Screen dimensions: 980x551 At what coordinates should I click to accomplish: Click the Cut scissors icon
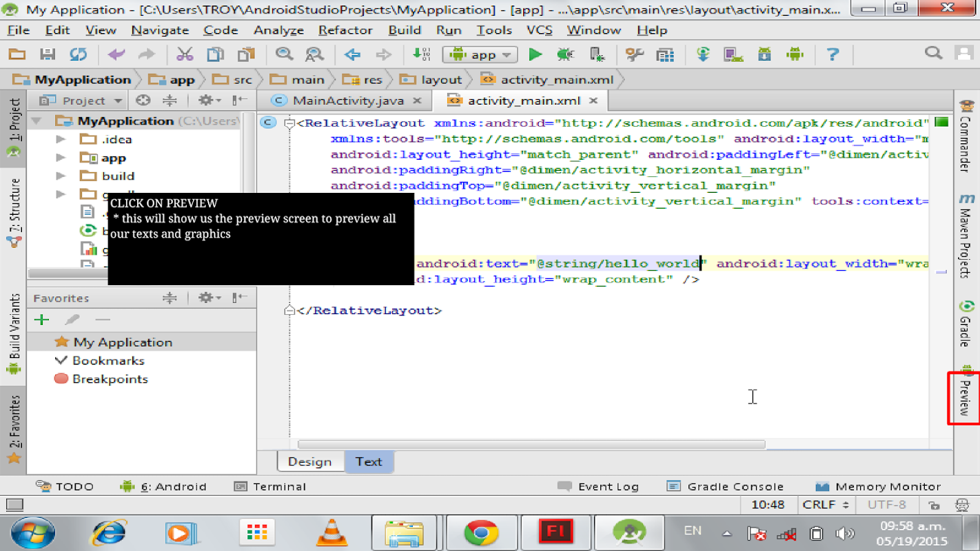[x=185, y=54]
